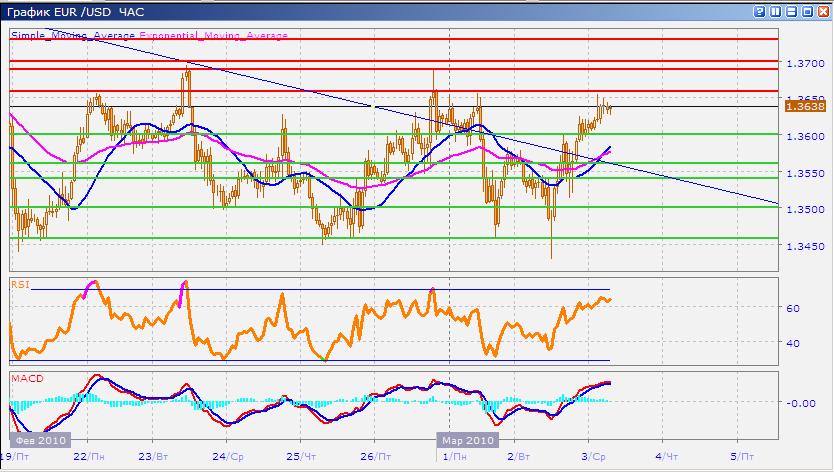Click the RSI scale value 60
Viewport: 834px width, 472px height.
pyautogui.click(x=791, y=309)
